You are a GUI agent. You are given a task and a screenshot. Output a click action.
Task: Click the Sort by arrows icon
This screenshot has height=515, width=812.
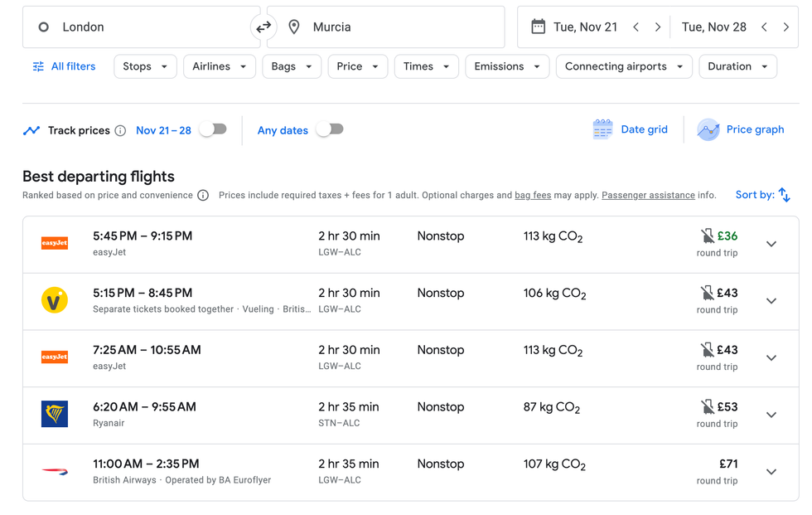(784, 195)
